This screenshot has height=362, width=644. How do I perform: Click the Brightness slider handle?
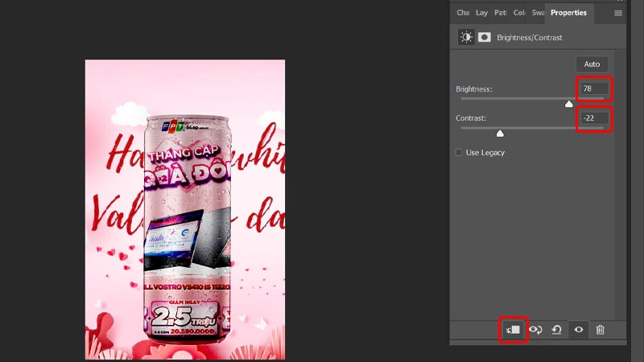click(x=568, y=105)
